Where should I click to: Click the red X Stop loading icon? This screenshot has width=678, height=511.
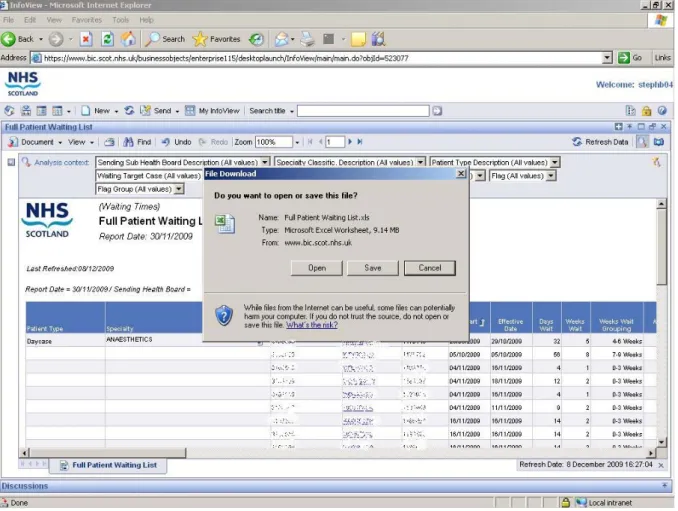pyautogui.click(x=86, y=39)
